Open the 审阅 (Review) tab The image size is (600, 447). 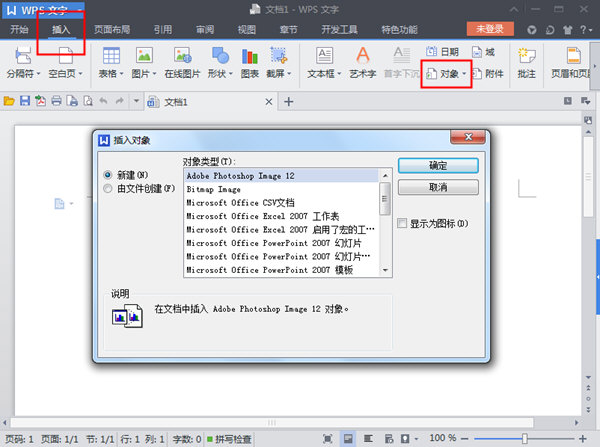tap(204, 30)
